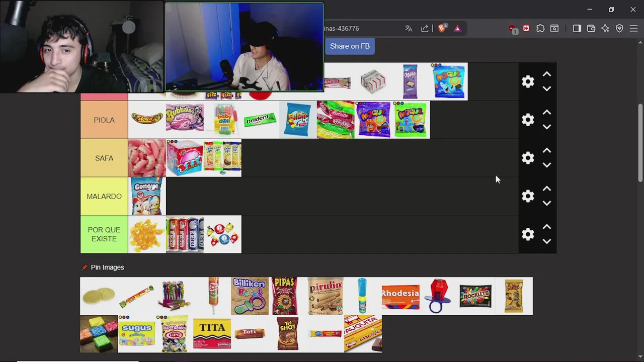644x362 pixels.
Task: Pick the Pirulin wafer tin image
Action: point(325,296)
